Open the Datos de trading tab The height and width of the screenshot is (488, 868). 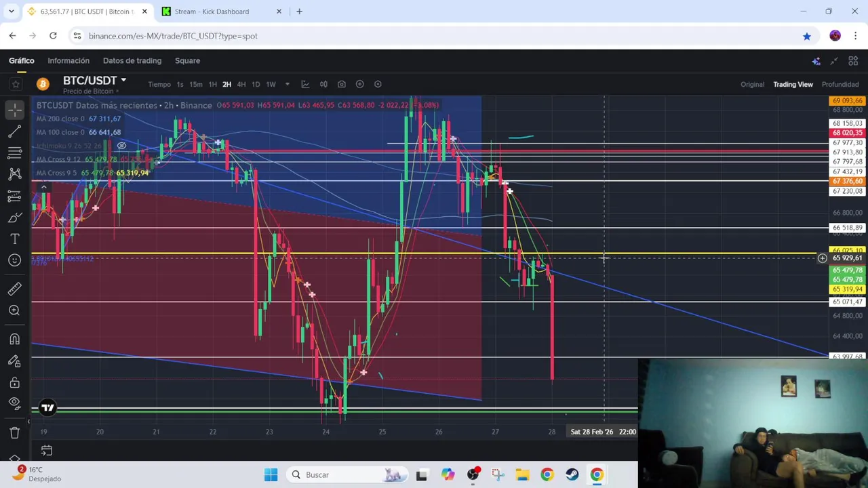click(x=132, y=60)
